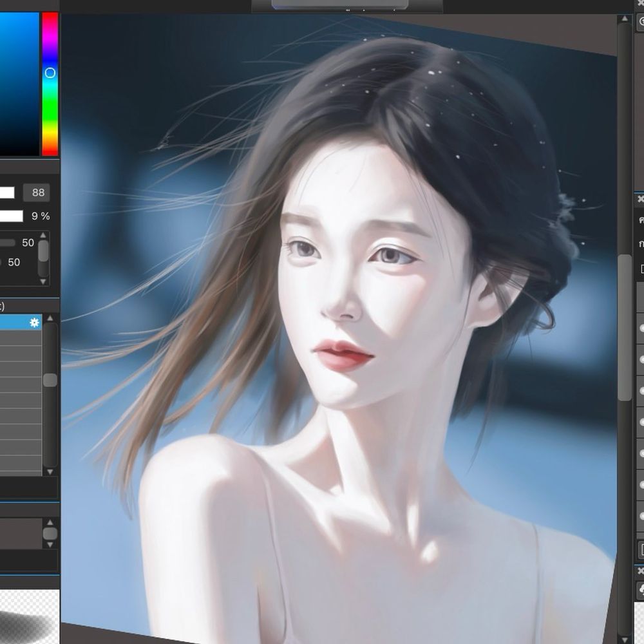Image resolution: width=644 pixels, height=644 pixels.
Task: Click the canvas scrollbar up arrow
Action: tap(625, 19)
